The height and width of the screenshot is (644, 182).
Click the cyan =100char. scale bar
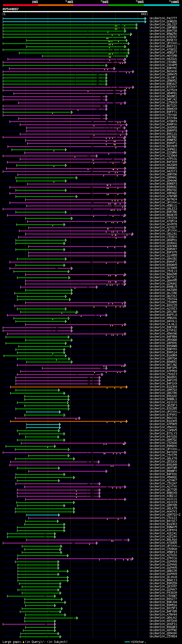(x=127, y=642)
